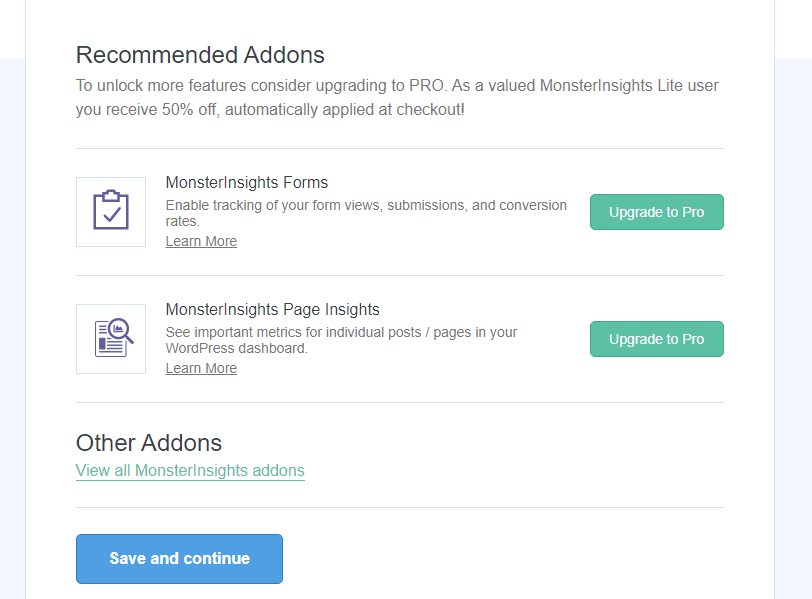Image resolution: width=812 pixels, height=599 pixels.
Task: Upgrade to Pro for Page Insights addon
Action: 657,339
